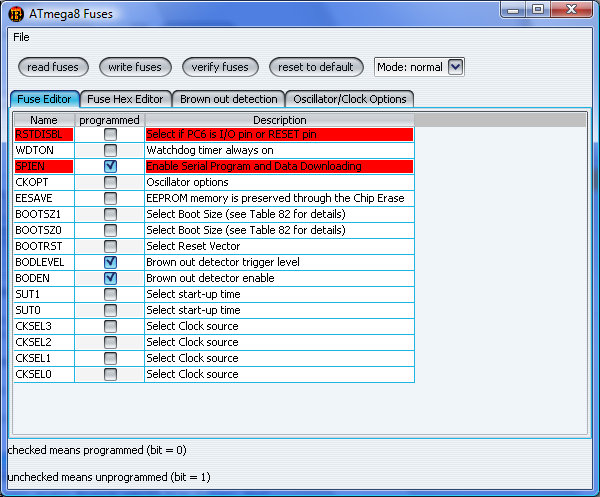Screen dimensions: 600x497
Task: Check the BOOTSZ0 checkbox
Action: (110, 230)
